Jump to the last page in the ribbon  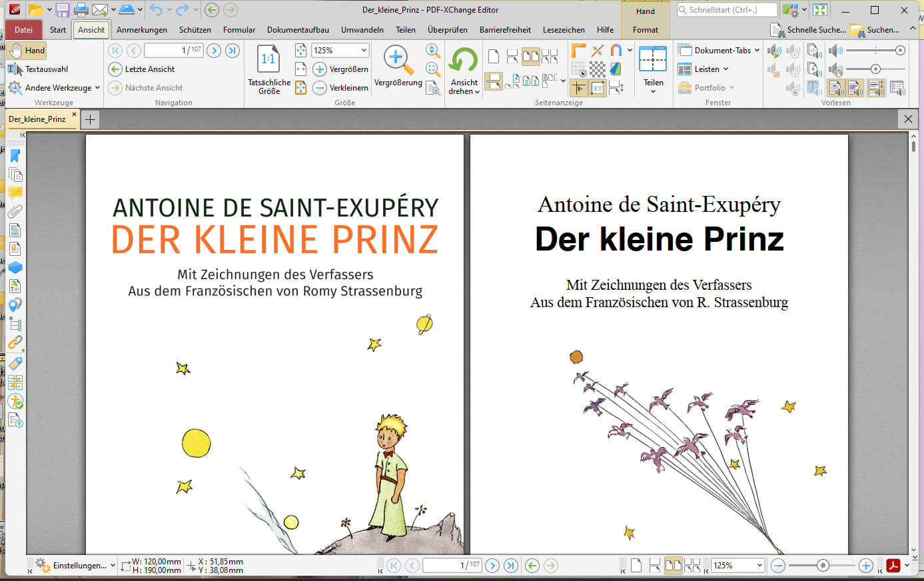[x=232, y=51]
